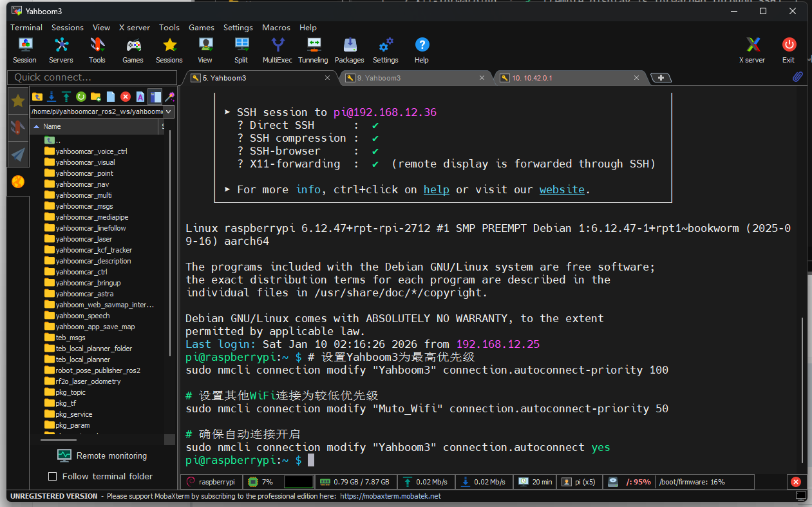Click the Remote monitoring button
This screenshot has width=812, height=507.
[x=102, y=456]
